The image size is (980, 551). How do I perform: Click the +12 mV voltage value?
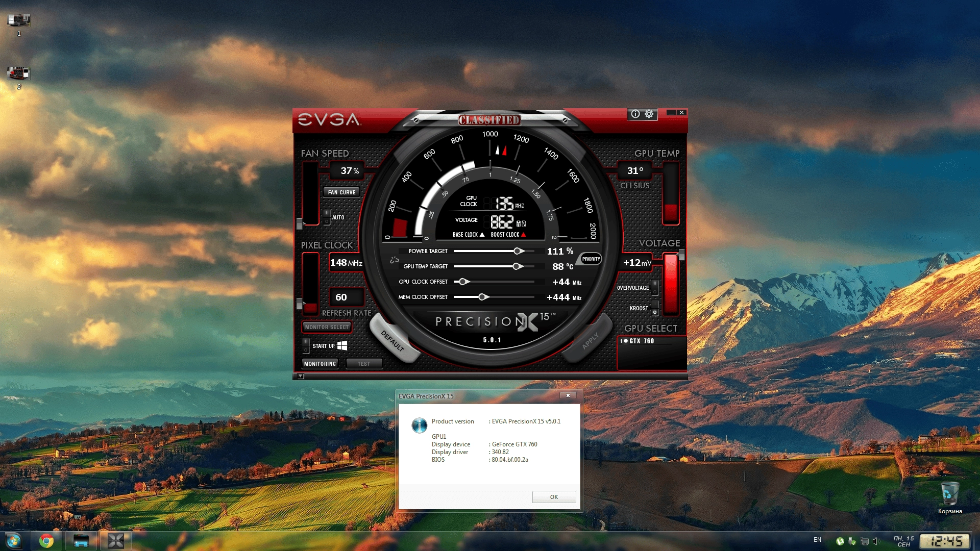tap(638, 263)
